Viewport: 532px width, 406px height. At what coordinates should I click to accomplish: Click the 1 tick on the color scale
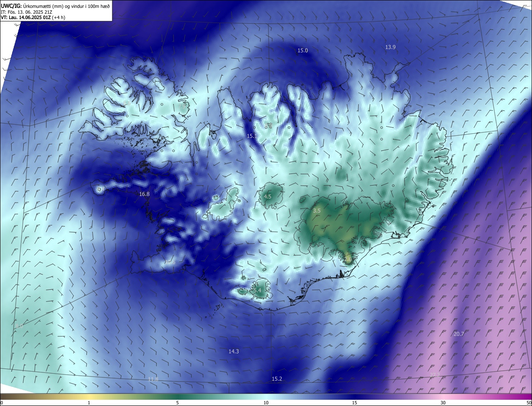pos(89,403)
